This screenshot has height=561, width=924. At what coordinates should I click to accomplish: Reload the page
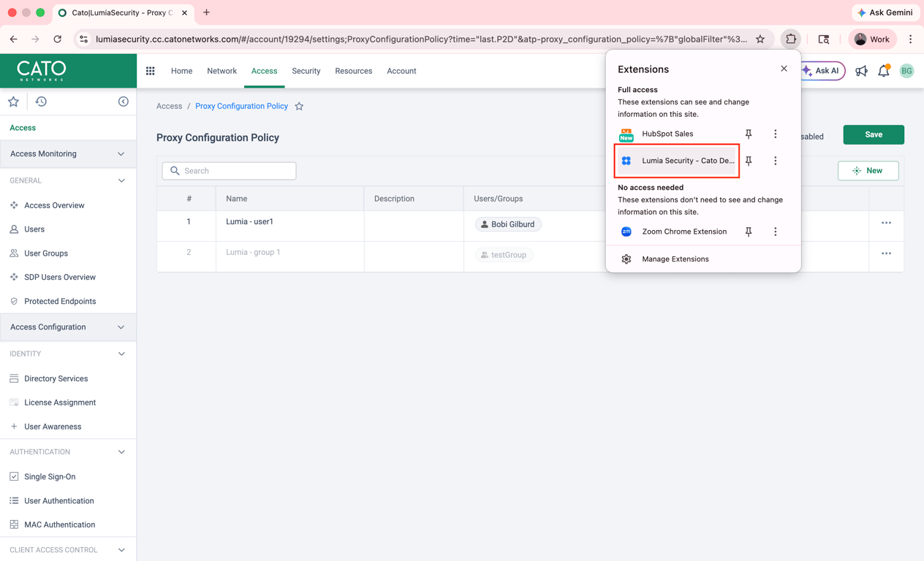click(x=57, y=39)
